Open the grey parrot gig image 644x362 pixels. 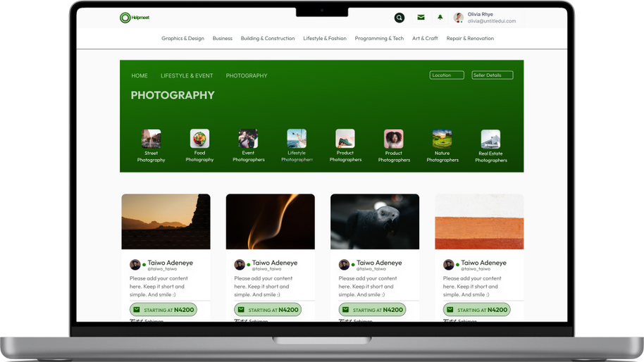375,222
